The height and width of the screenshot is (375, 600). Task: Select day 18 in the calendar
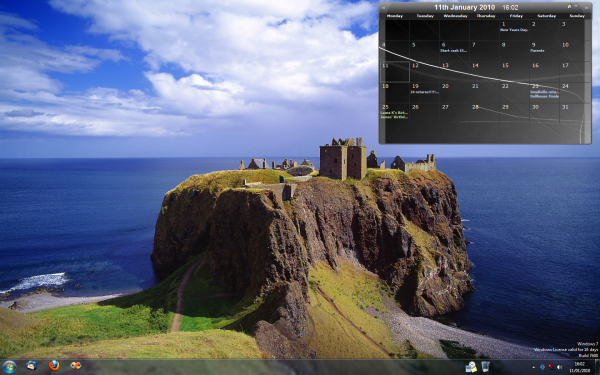pyautogui.click(x=395, y=93)
